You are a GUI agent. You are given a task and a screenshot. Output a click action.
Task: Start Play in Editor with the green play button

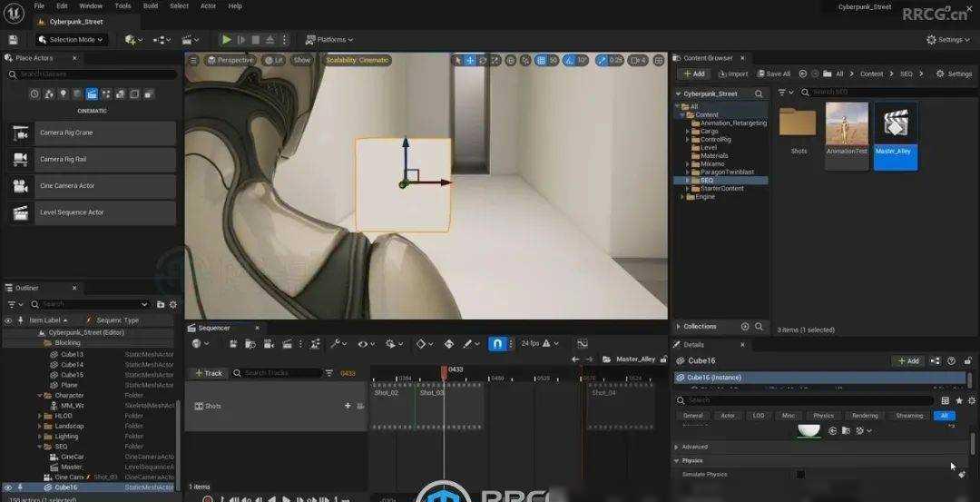pos(226,39)
